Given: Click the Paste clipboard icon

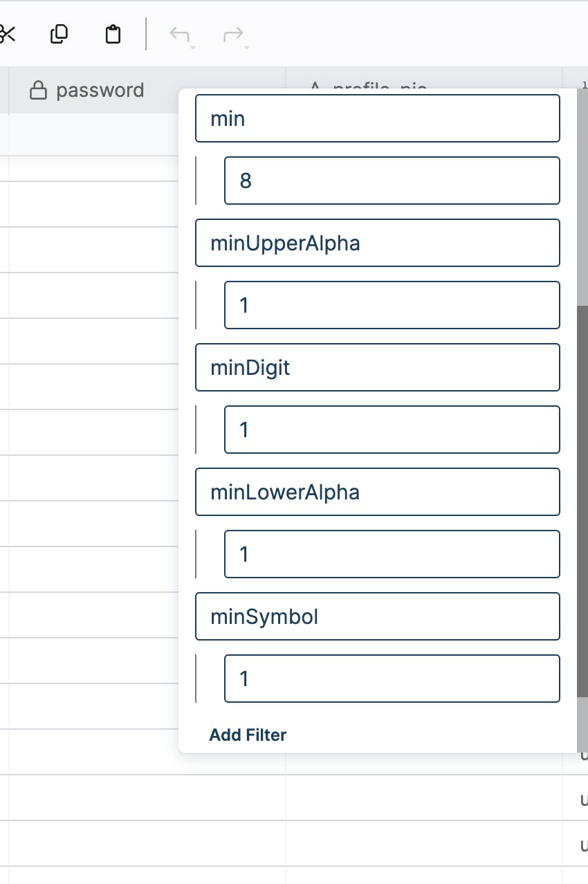Looking at the screenshot, I should pyautogui.click(x=113, y=34).
